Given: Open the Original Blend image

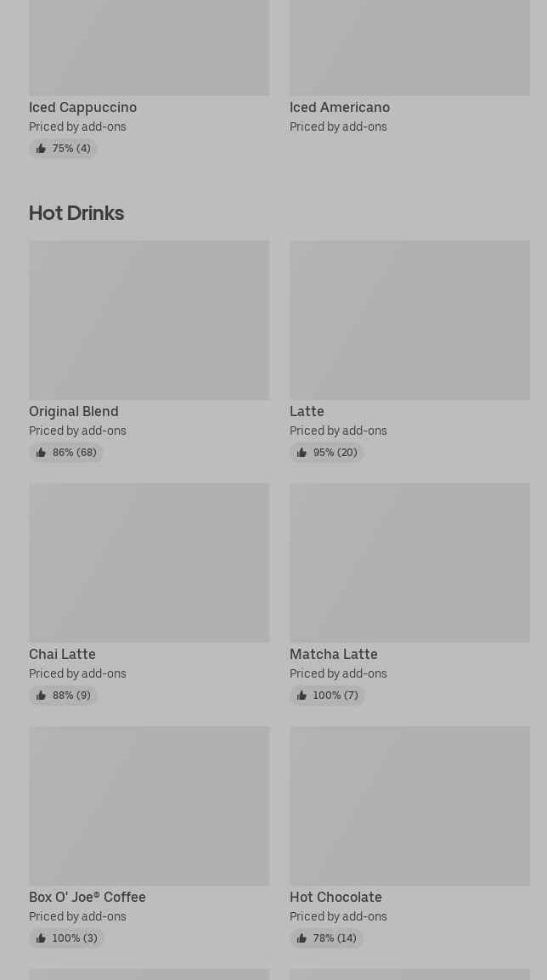Looking at the screenshot, I should click(x=149, y=319).
